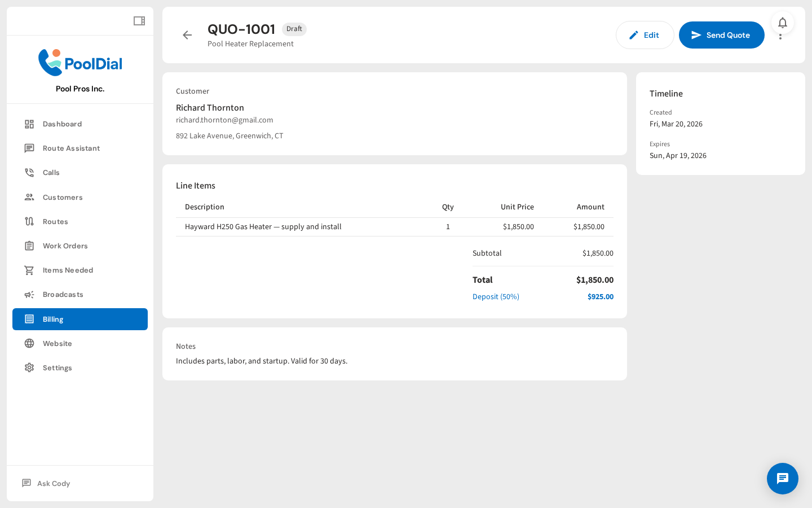Viewport: 812px width, 508px height.
Task: Click the Customers sidebar icon
Action: coord(29,197)
